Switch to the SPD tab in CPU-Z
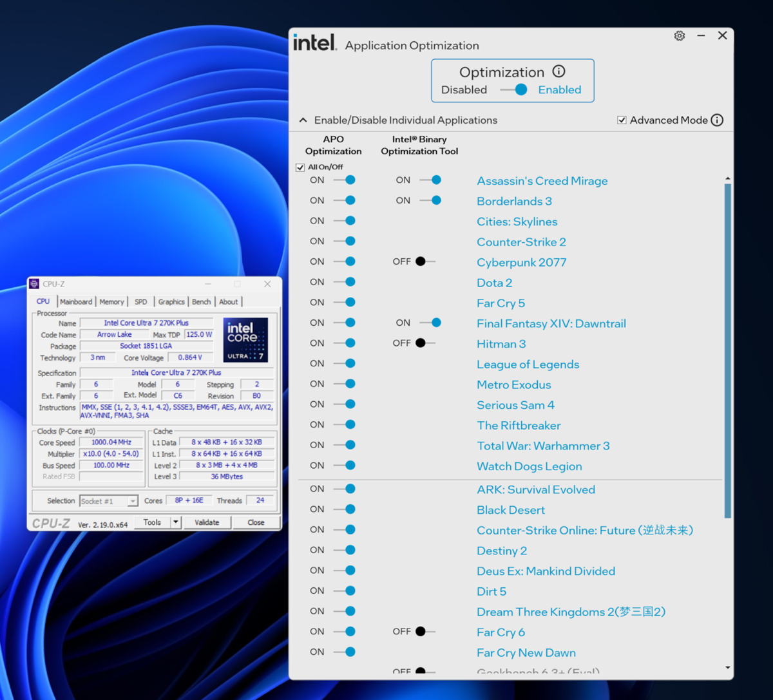This screenshot has height=700, width=773. tap(140, 301)
